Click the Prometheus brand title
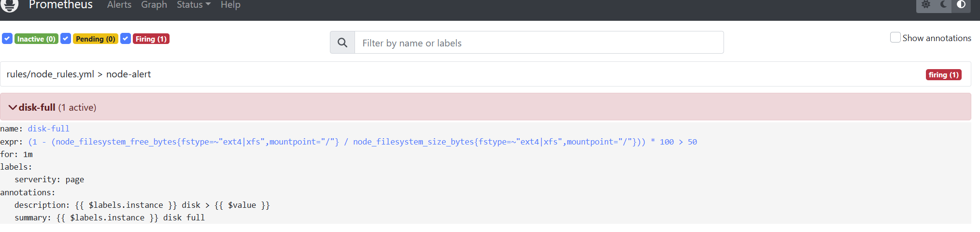 pyautogui.click(x=61, y=5)
